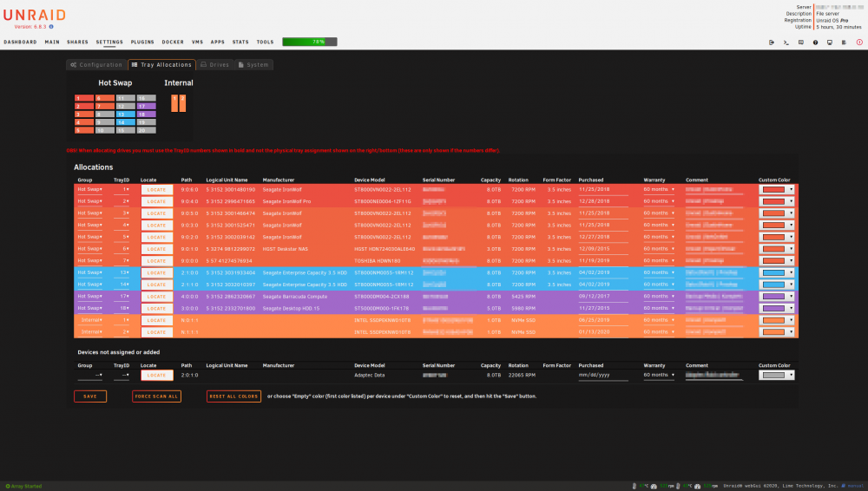868x491 pixels.
Task: Click the Save button
Action: (90, 396)
